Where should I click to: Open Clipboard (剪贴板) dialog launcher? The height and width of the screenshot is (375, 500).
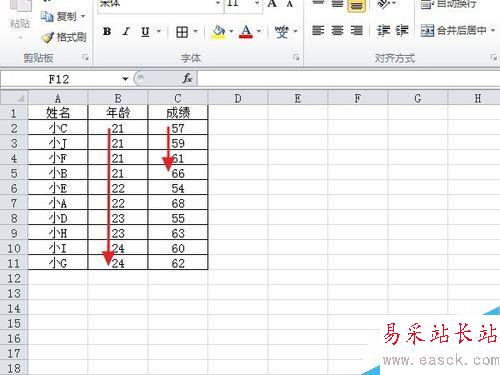pyautogui.click(x=85, y=58)
